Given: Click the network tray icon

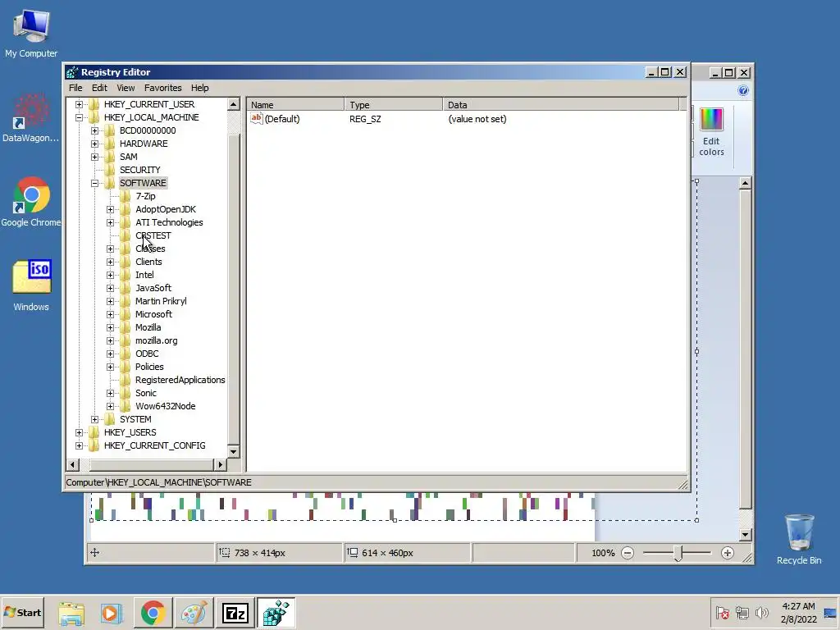Looking at the screenshot, I should (742, 612).
